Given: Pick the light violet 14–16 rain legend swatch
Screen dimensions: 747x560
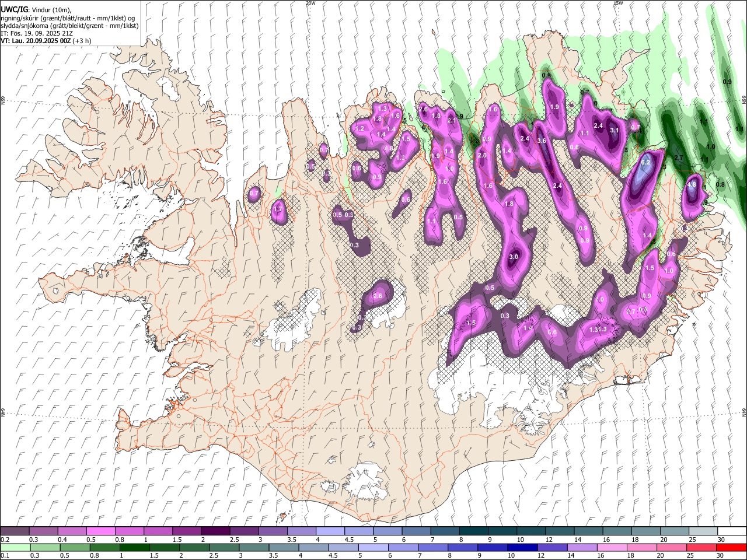Looking at the screenshot, I should (x=581, y=548).
